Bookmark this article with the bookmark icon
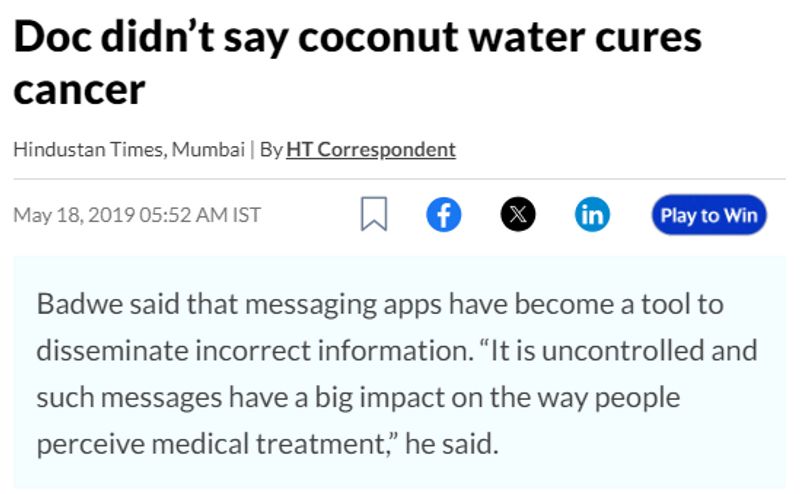The image size is (800, 494). pyautogui.click(x=374, y=215)
